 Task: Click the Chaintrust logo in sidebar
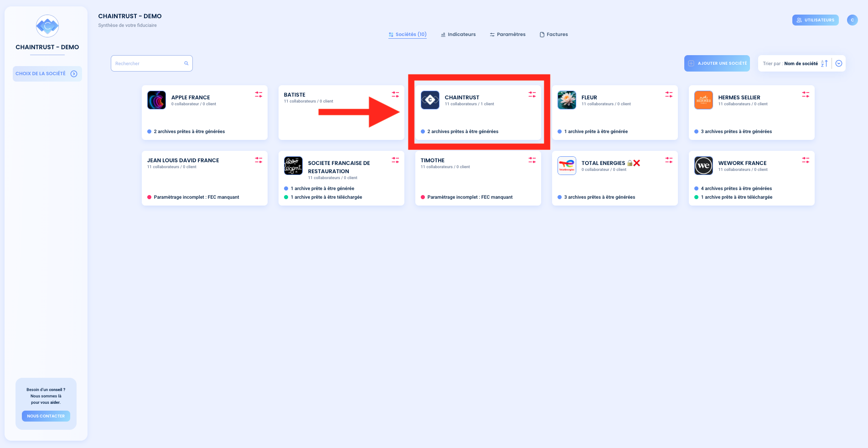click(47, 26)
